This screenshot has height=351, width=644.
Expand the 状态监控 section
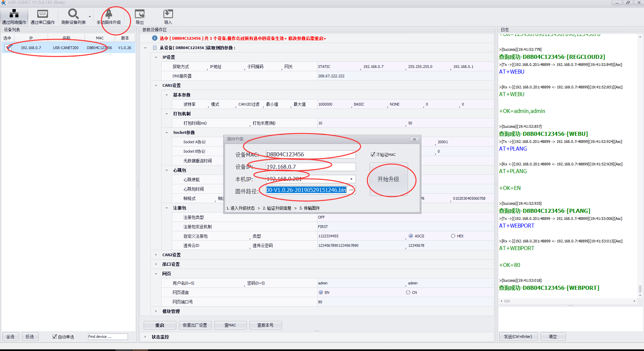point(145,337)
